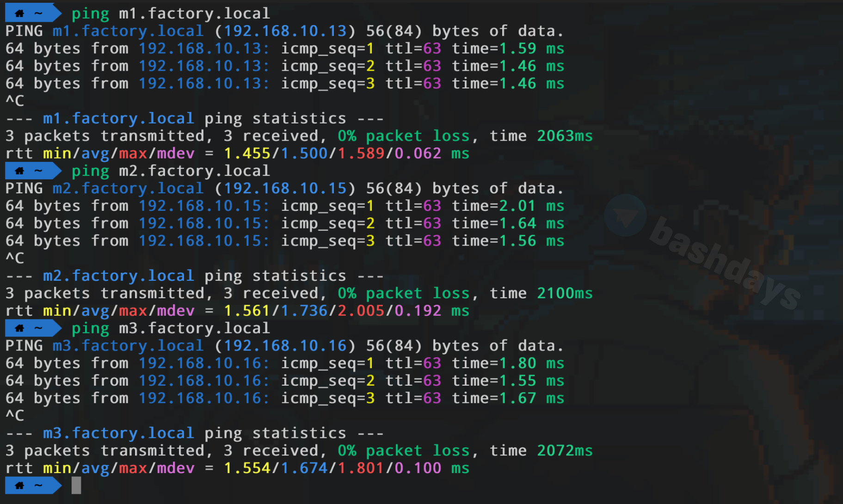This screenshot has width=843, height=504.
Task: Click the 'time 2100ms' statistics value
Action: pos(564,293)
